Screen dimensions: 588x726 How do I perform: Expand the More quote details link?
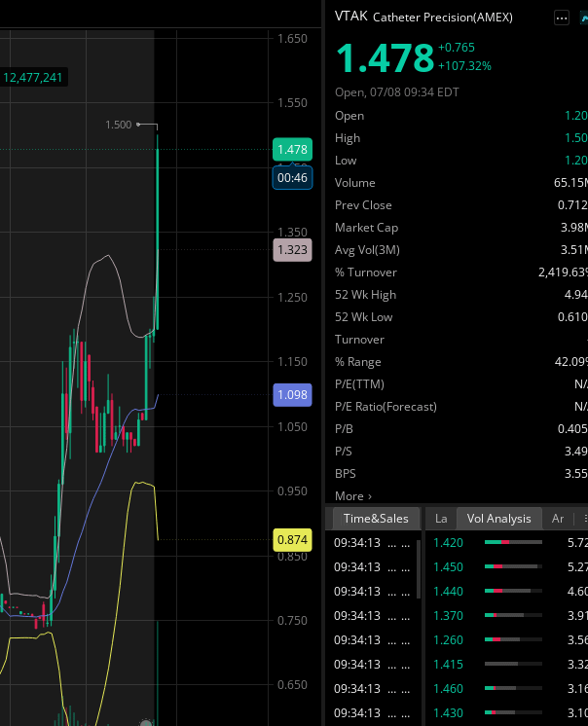353,496
